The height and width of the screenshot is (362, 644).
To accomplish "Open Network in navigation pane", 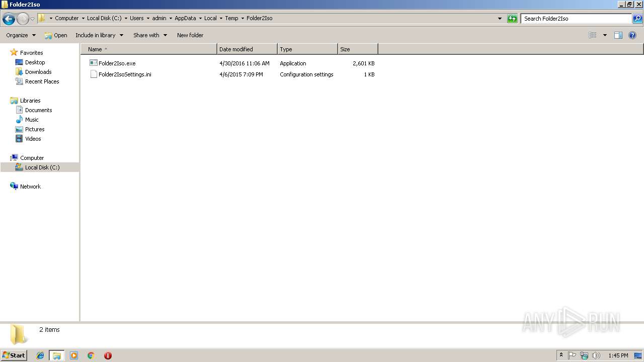I will 30,187.
